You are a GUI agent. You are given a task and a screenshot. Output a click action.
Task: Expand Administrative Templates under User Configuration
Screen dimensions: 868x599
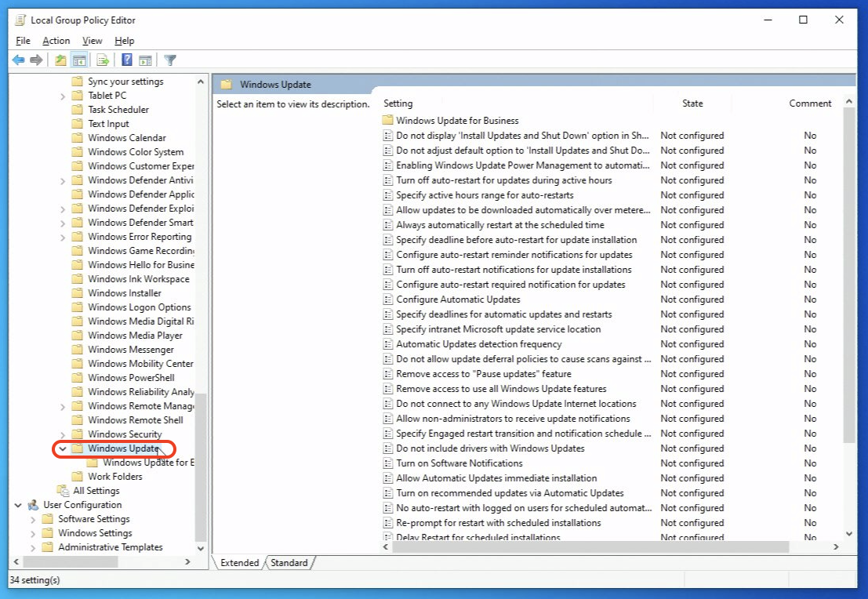[x=33, y=548]
